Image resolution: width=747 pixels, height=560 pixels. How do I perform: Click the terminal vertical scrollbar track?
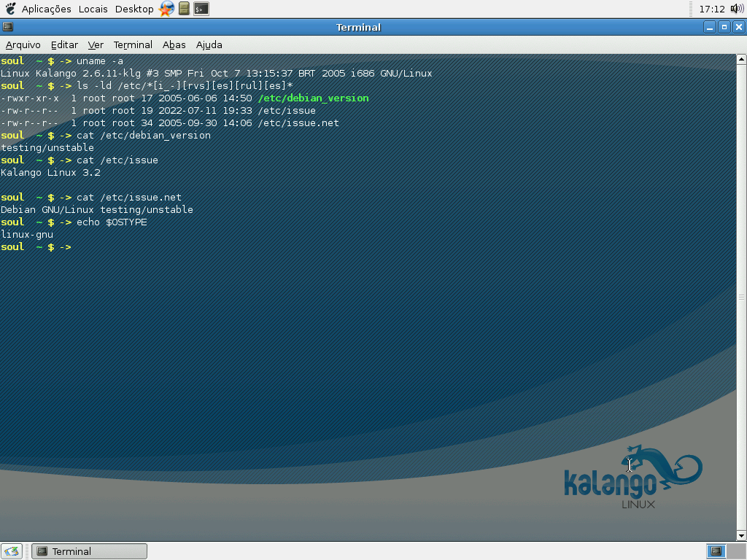pyautogui.click(x=741, y=297)
